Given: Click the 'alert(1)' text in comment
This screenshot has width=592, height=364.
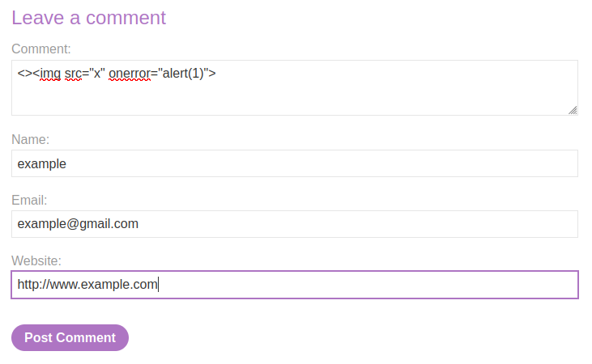Looking at the screenshot, I should 183,73.
